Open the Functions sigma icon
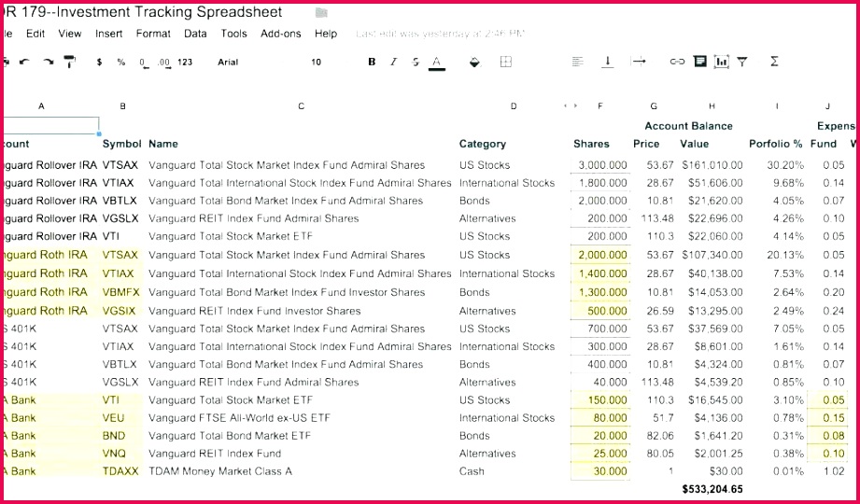The height and width of the screenshot is (504, 860). (x=774, y=62)
